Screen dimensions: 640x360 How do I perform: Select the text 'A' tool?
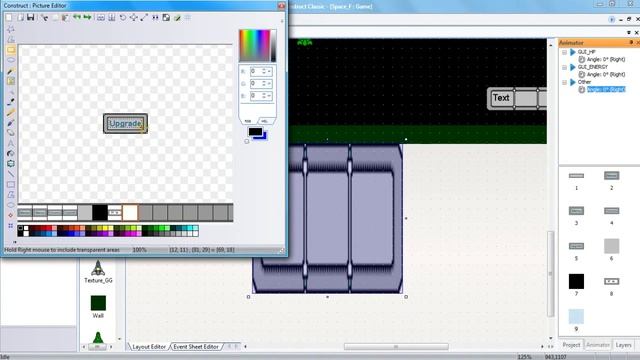(11, 143)
